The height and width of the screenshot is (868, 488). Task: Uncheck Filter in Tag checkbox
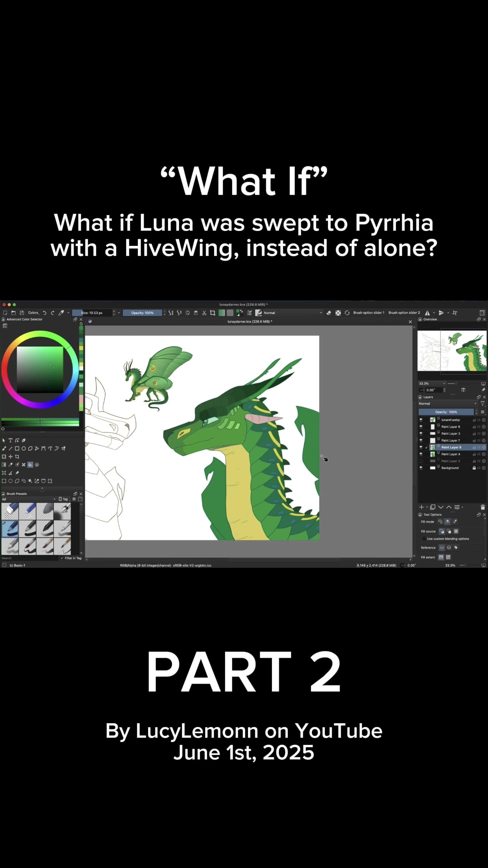pyautogui.click(x=62, y=558)
